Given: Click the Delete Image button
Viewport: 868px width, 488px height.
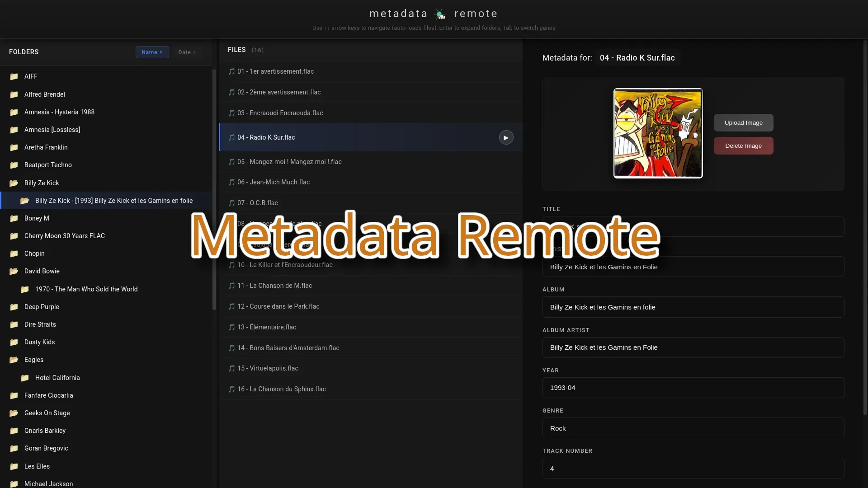Looking at the screenshot, I should [743, 145].
